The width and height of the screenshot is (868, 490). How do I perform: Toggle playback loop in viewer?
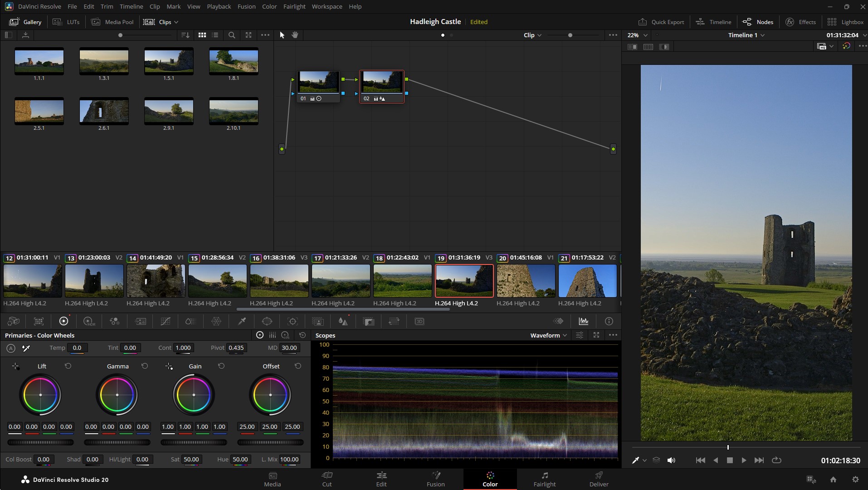click(776, 460)
